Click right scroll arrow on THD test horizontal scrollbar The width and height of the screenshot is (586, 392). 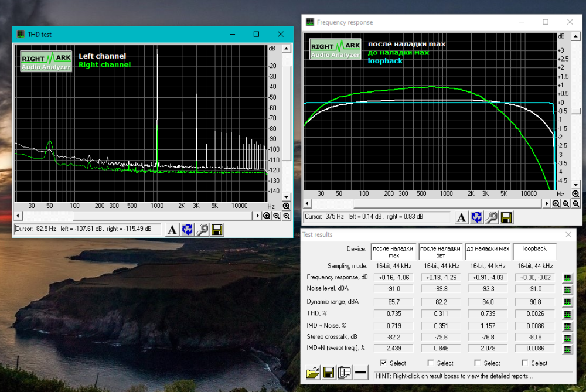tap(258, 216)
